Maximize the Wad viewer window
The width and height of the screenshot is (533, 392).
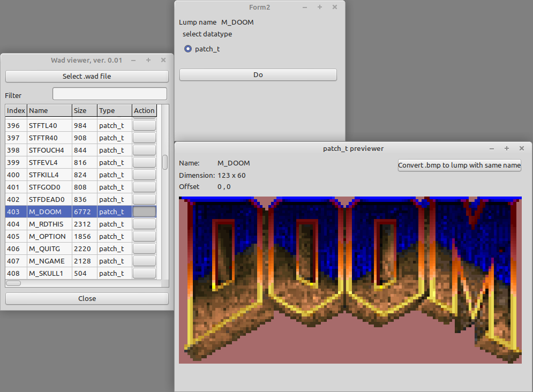148,60
